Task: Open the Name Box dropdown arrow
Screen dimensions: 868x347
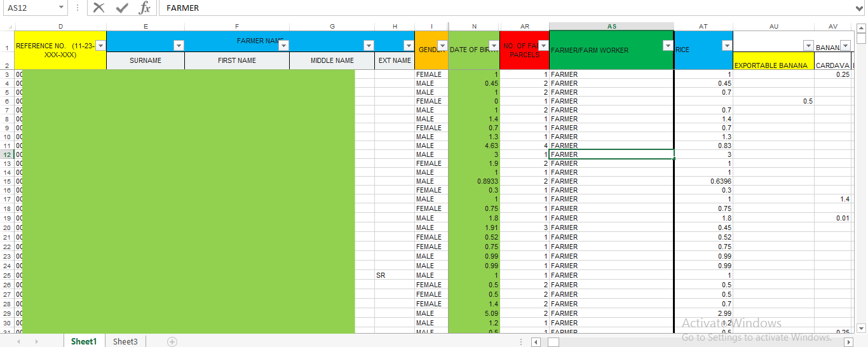Action: [61, 8]
